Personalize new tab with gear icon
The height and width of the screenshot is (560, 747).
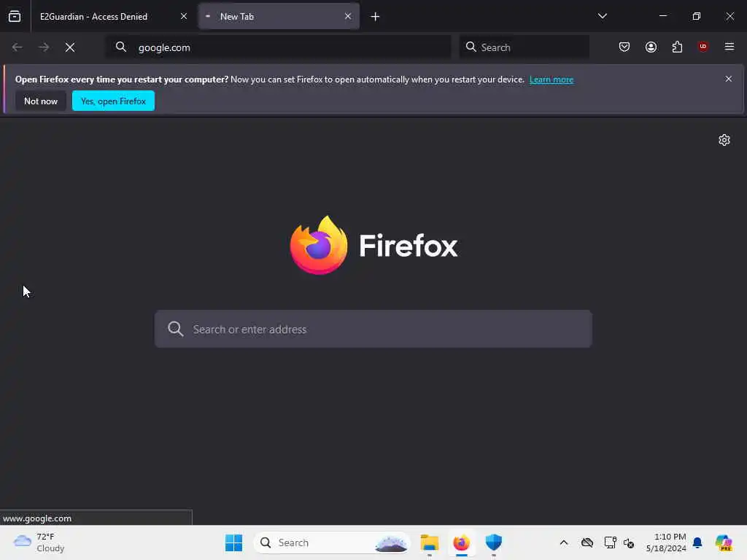tap(724, 140)
